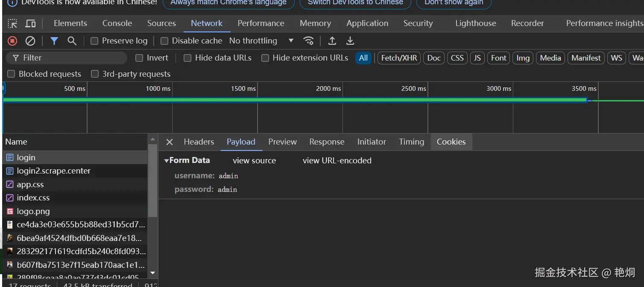
Task: Click thumbnail beside 283292171619cdfd5b240c8fd093
Action: (10, 252)
